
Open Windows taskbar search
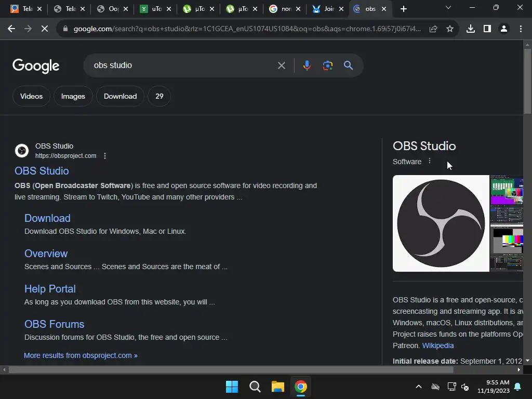click(x=255, y=387)
